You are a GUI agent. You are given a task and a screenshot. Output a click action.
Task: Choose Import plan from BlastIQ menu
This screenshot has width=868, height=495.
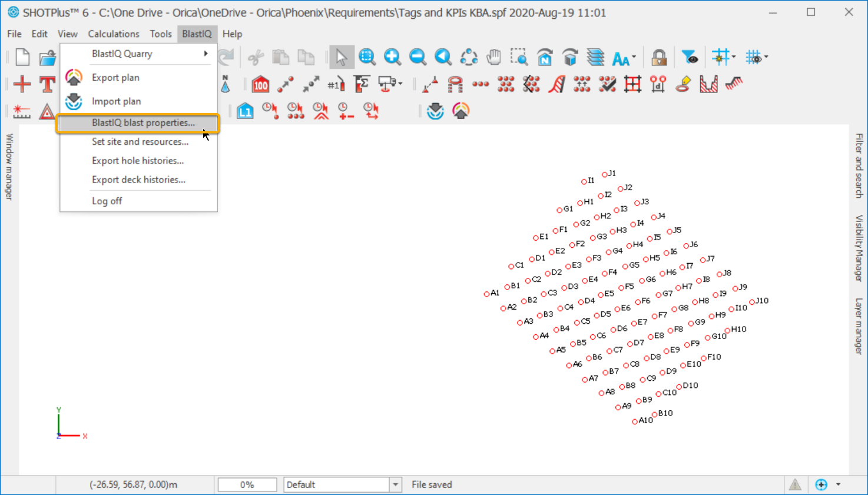[139, 101]
